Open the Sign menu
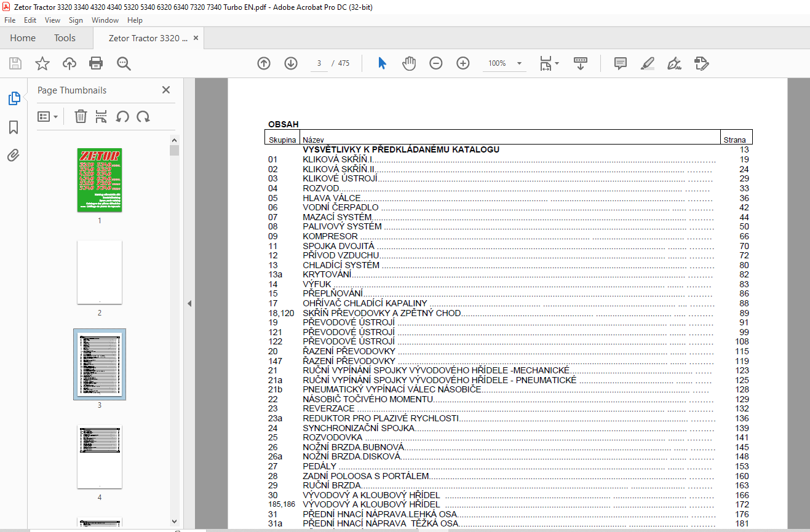The height and width of the screenshot is (532, 810). [76, 20]
